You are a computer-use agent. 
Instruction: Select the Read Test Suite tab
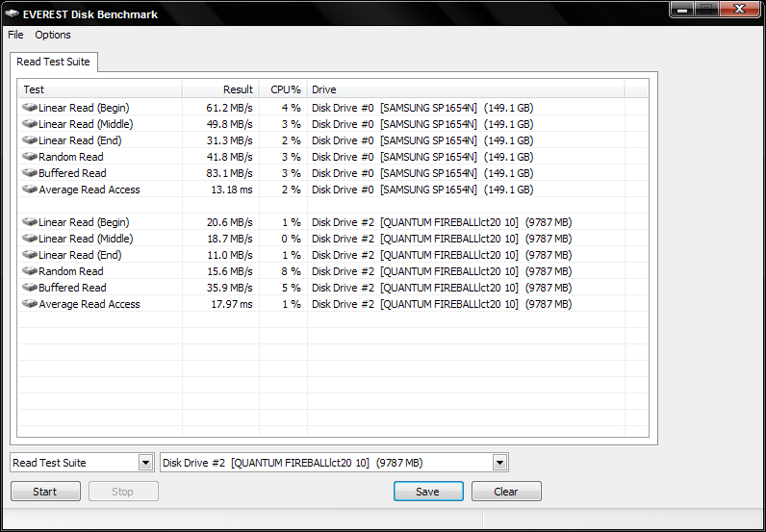pyautogui.click(x=53, y=62)
